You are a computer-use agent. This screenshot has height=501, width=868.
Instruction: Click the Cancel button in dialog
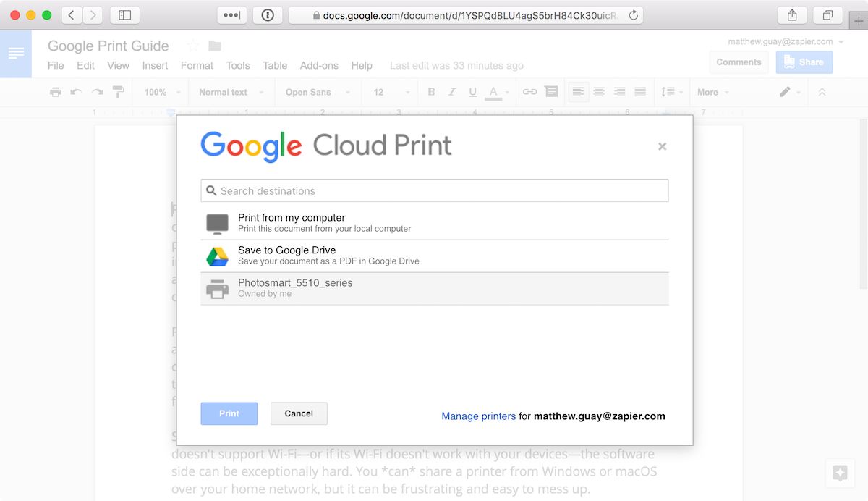coord(299,413)
